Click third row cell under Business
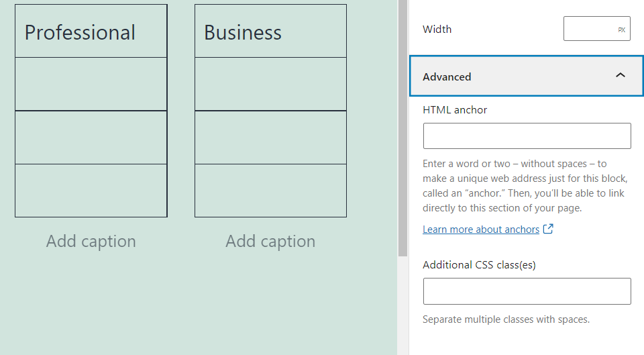This screenshot has width=644, height=355. point(270,137)
